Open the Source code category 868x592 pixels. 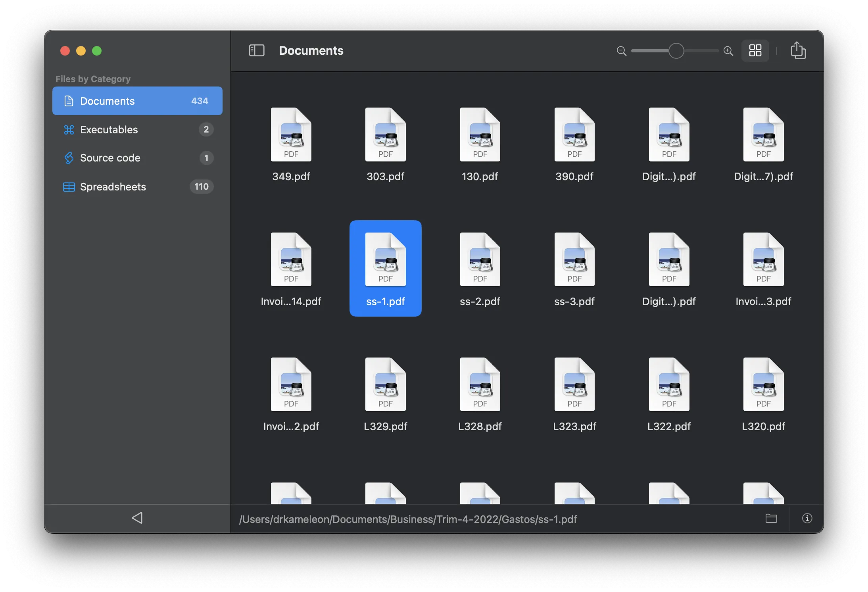[137, 158]
